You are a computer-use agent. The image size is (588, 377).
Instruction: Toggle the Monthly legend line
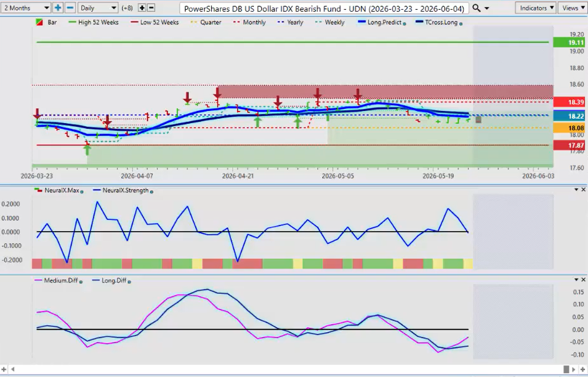coord(249,22)
